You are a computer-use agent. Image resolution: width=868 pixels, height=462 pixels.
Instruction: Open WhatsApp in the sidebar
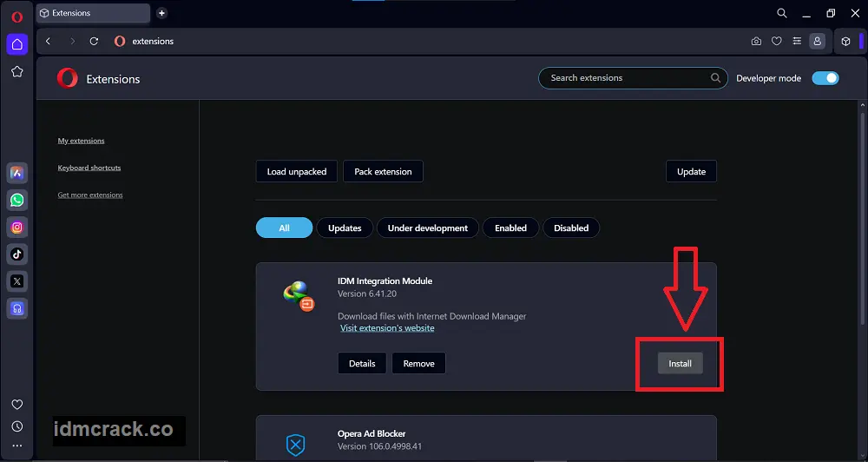[x=17, y=200]
